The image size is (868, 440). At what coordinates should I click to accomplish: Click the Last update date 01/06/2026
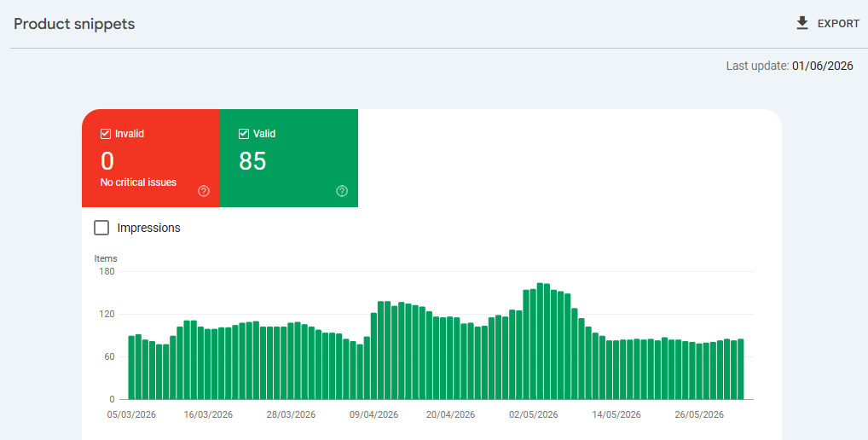coord(823,66)
